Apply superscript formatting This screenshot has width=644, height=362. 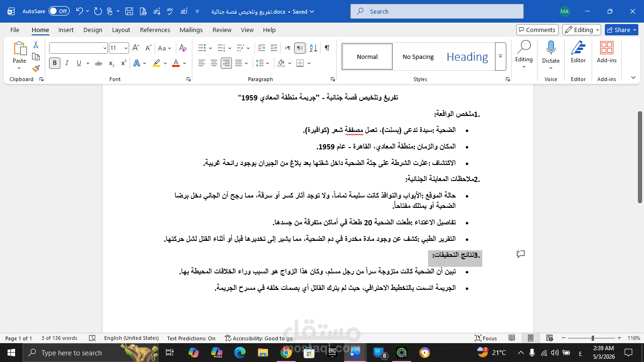pyautogui.click(x=124, y=63)
